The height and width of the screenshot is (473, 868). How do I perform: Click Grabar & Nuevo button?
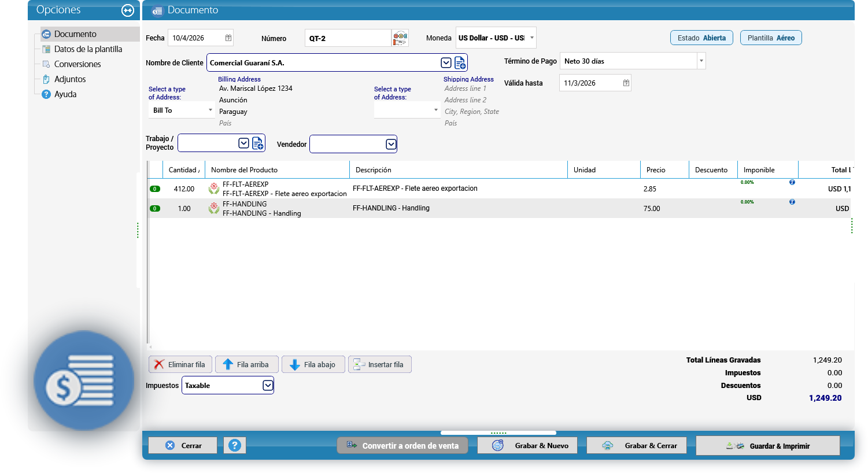pyautogui.click(x=527, y=445)
